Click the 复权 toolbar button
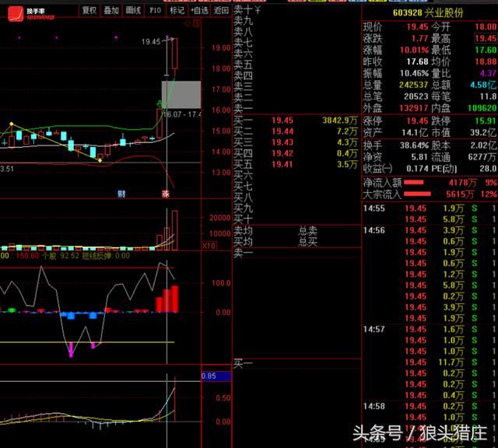The width and height of the screenshot is (498, 448). point(89,11)
